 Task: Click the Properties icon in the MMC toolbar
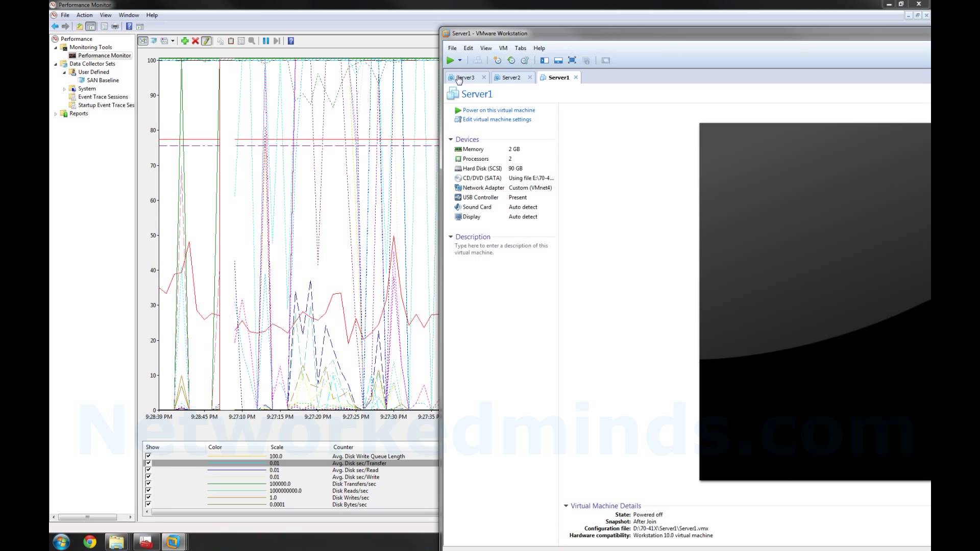[104, 27]
